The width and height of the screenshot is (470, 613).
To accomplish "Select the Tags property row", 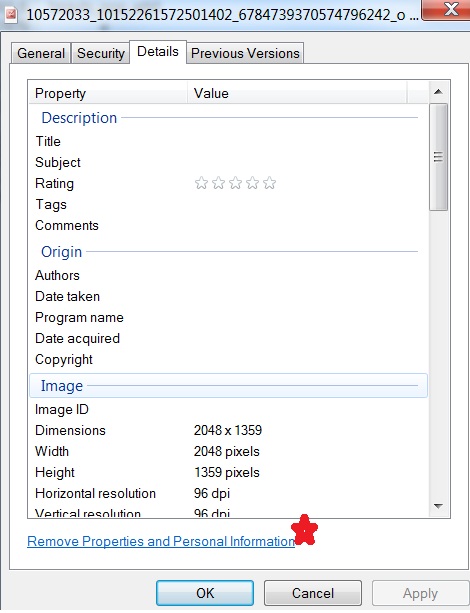I will tap(229, 204).
